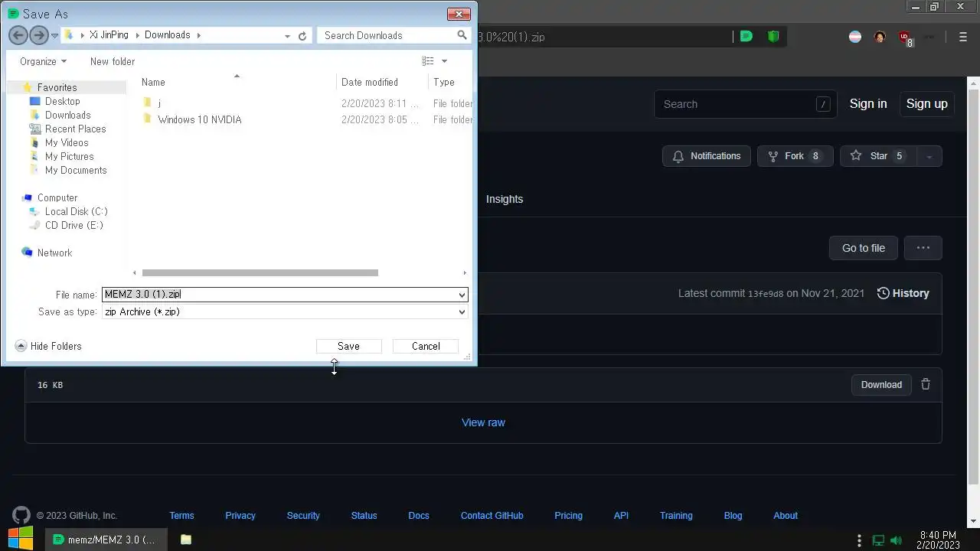Image resolution: width=980 pixels, height=551 pixels.
Task: Open previous locations path dropdown
Action: pyautogui.click(x=287, y=35)
